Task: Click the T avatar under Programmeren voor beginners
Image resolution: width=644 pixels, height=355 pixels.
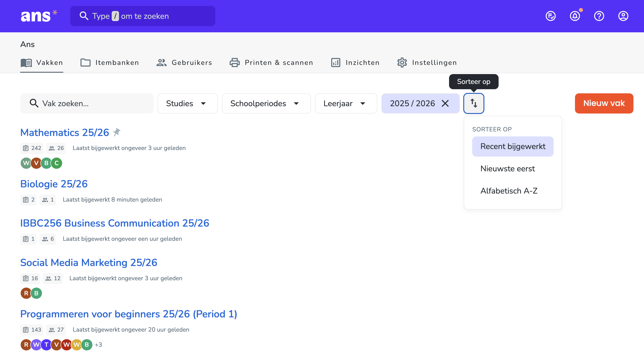Action: 46,344
